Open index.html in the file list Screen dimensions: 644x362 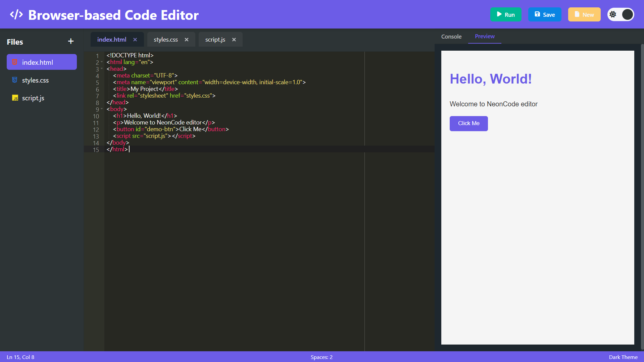click(42, 62)
